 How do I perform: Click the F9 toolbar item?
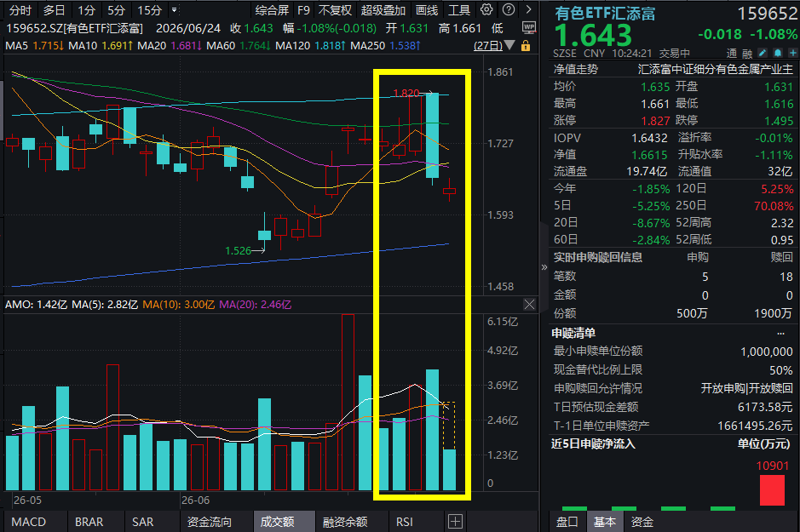[303, 10]
